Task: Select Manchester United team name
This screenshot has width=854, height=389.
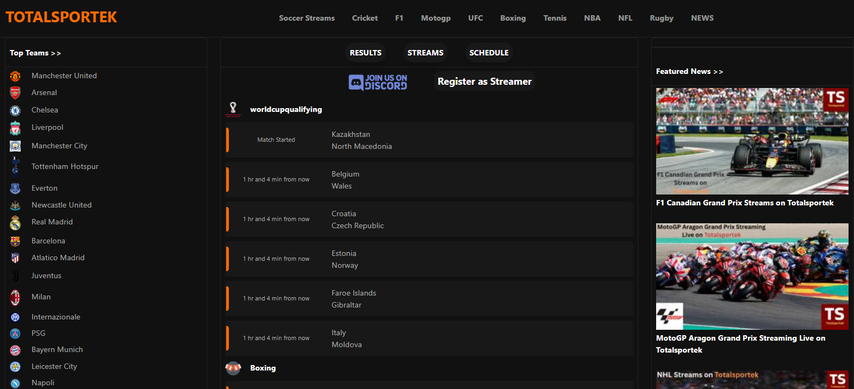Action: pos(64,76)
